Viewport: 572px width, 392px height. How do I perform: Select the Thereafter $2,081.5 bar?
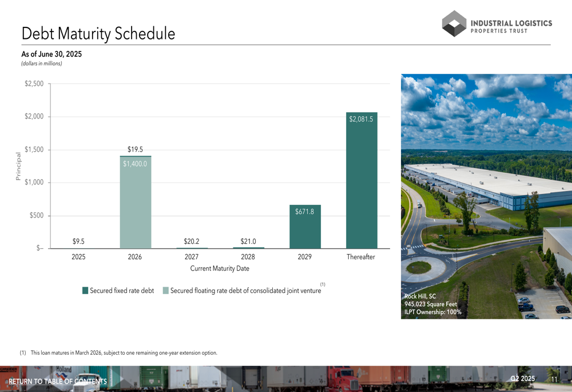click(362, 180)
